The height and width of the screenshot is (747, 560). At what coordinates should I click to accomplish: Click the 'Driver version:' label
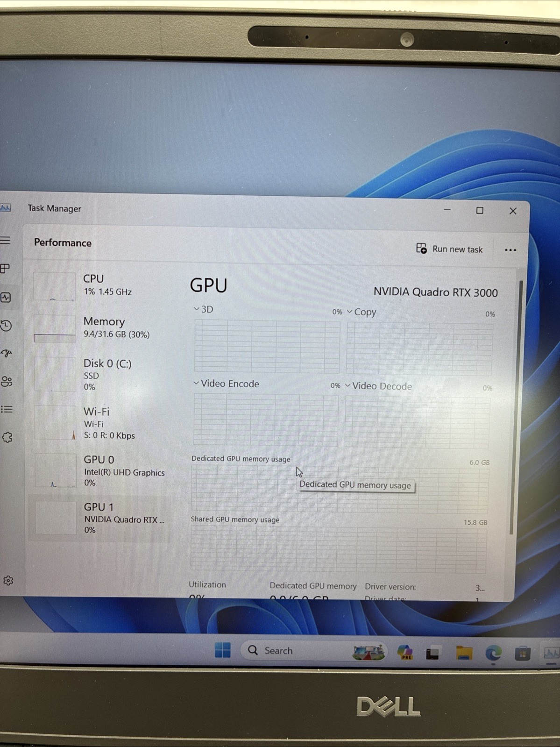pos(390,587)
